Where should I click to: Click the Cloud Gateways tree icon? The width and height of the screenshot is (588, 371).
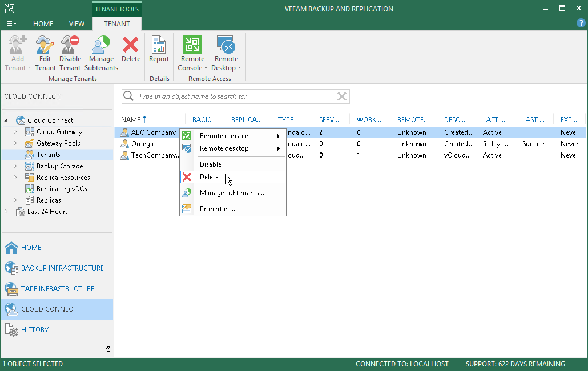[x=30, y=131]
